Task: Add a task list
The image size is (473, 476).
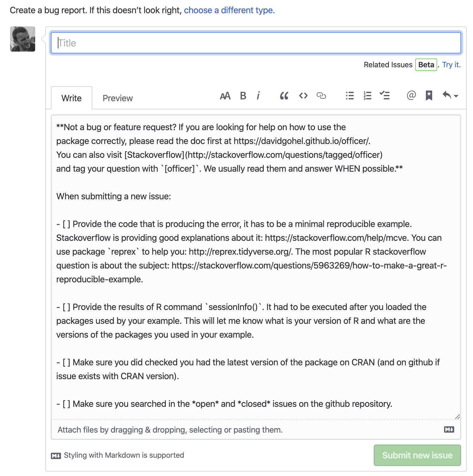Action: point(385,96)
